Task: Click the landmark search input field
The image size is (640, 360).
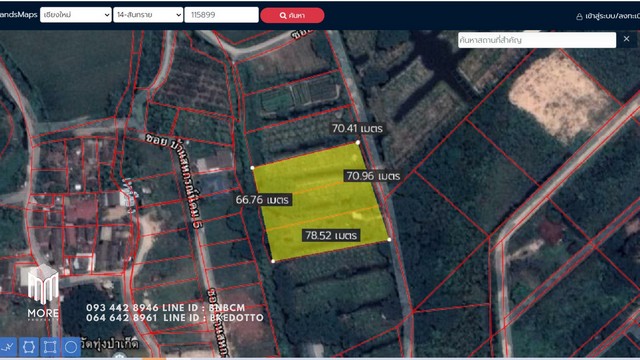Action: [537, 40]
